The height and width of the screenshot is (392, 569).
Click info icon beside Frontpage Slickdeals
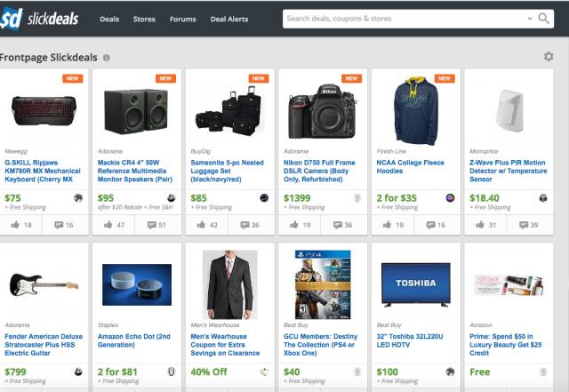pos(107,58)
